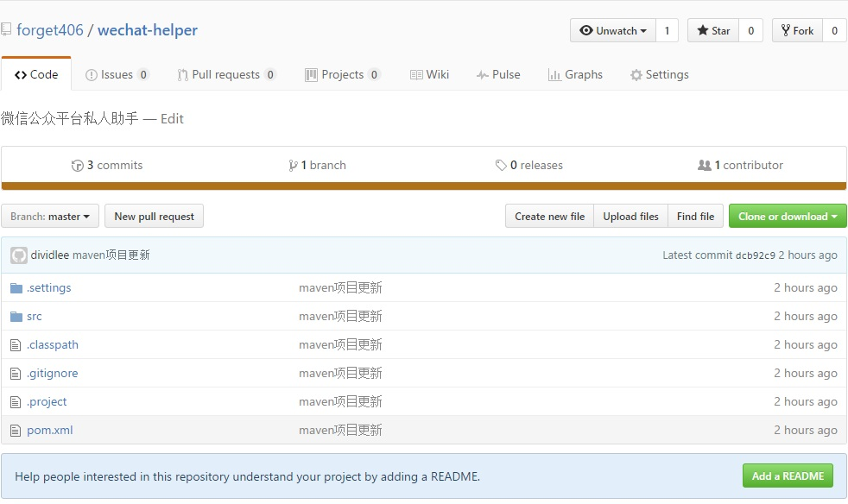The image size is (848, 504).
Task: Open the Pulse tab
Action: pos(498,74)
